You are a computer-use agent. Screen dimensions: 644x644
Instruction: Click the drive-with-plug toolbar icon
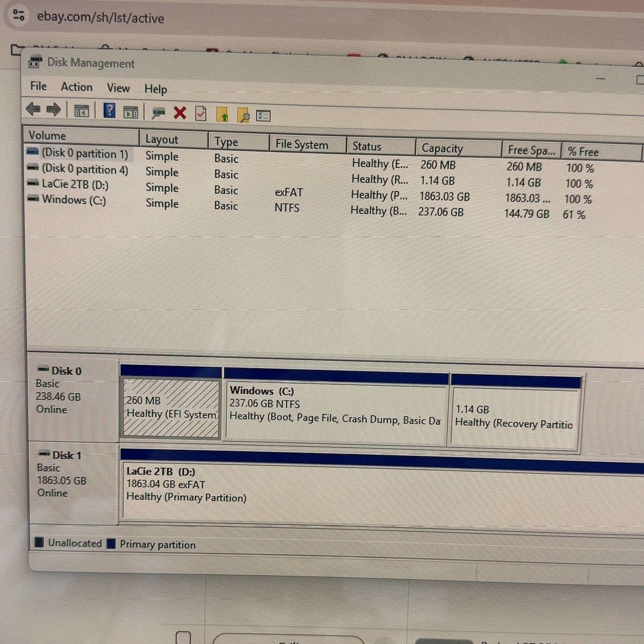[x=158, y=113]
